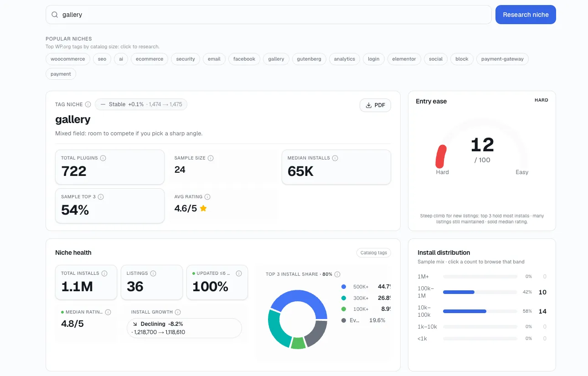
Task: Choose the social niche tag
Action: (x=436, y=59)
